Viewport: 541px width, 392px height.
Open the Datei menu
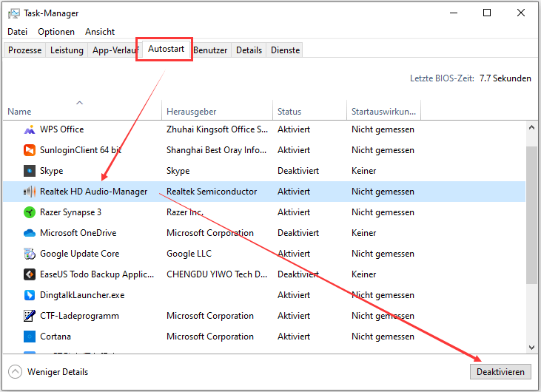[x=17, y=32]
